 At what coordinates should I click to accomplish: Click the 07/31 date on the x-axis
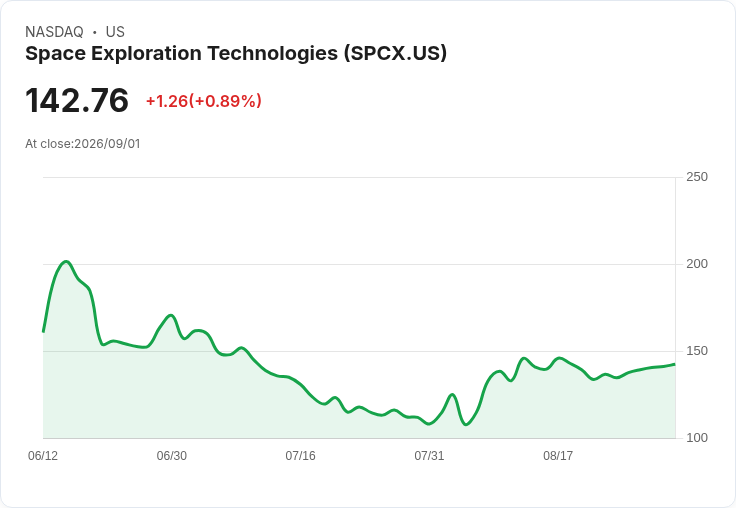(429, 456)
